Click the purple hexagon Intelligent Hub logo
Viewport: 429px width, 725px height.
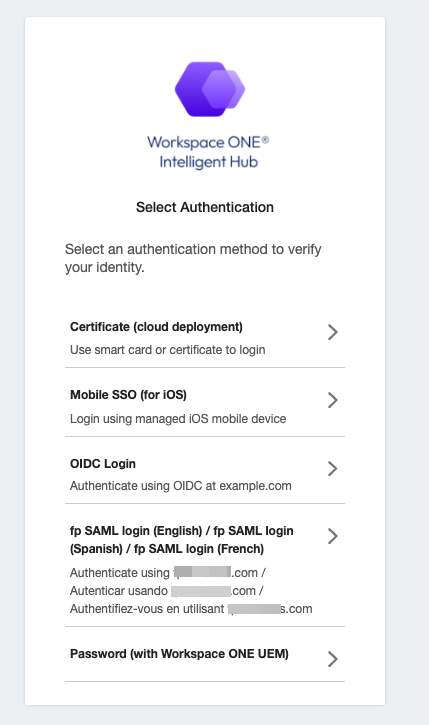209,89
